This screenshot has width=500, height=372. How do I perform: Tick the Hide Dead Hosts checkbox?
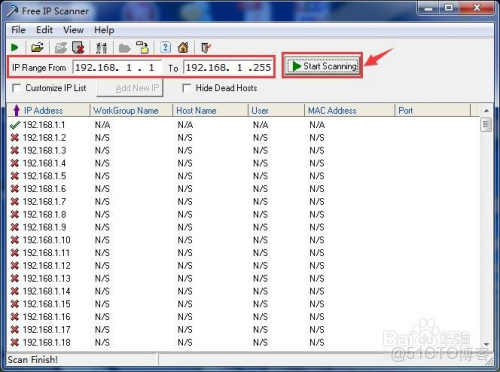click(x=187, y=88)
